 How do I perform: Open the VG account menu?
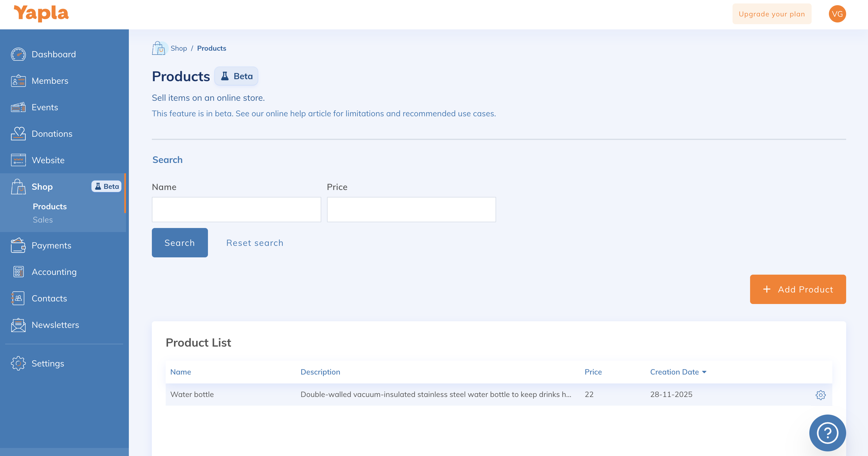tap(837, 14)
